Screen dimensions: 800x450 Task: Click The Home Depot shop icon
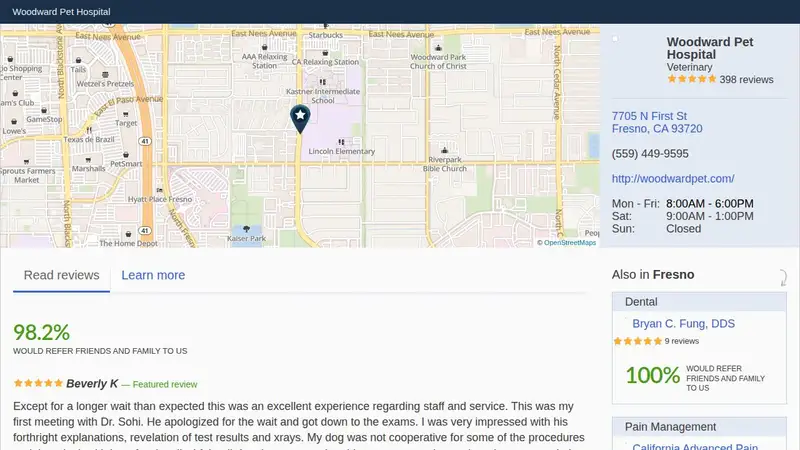(x=128, y=234)
